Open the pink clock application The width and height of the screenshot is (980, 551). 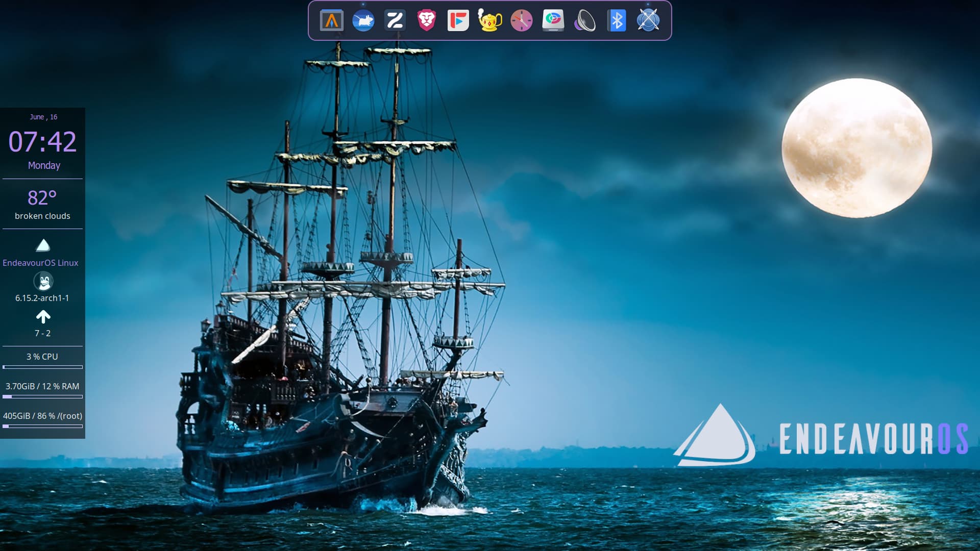pyautogui.click(x=521, y=21)
